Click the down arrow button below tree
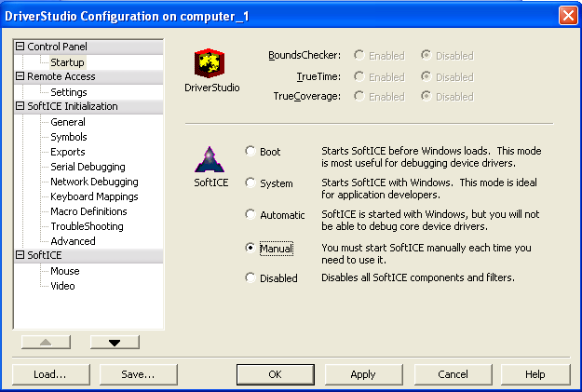This screenshot has width=582, height=392. 115,342
